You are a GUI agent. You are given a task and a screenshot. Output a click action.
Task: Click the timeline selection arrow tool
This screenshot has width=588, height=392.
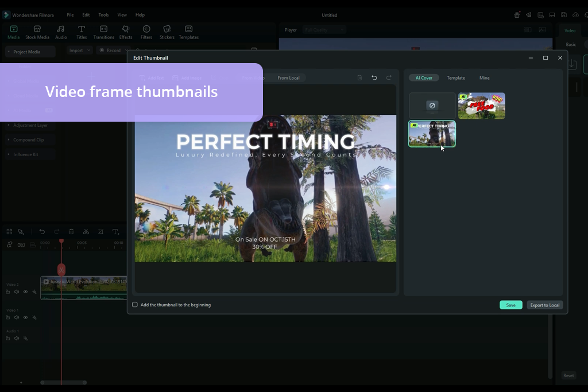point(21,232)
